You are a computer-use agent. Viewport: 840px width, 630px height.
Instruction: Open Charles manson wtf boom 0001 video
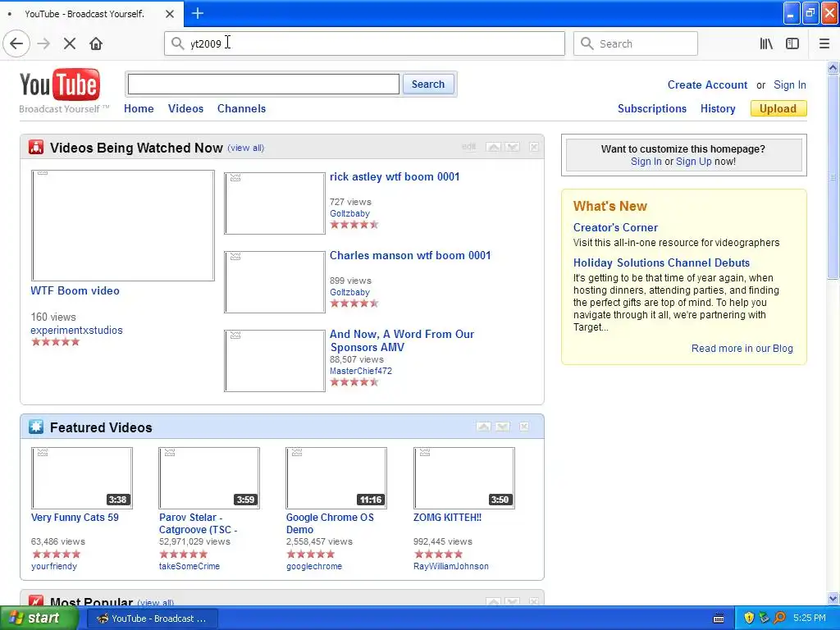(x=410, y=256)
